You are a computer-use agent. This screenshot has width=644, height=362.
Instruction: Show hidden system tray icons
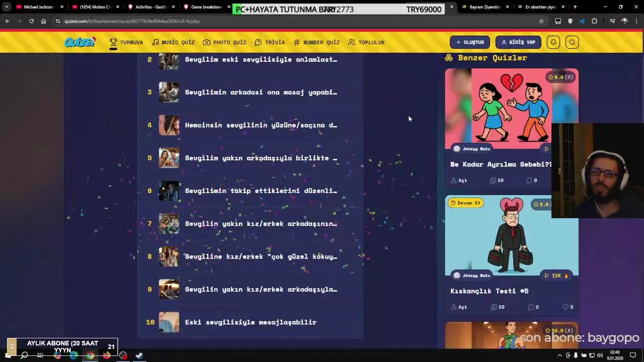tap(559, 355)
